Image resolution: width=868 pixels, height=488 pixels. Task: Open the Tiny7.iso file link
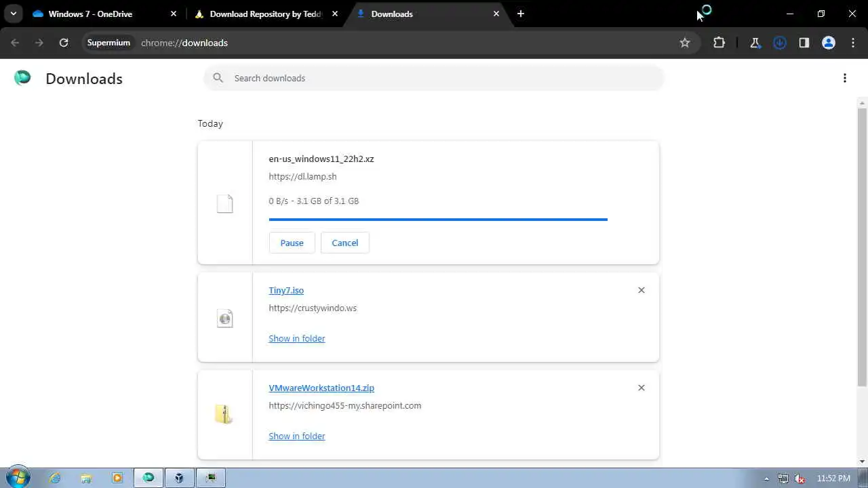pyautogui.click(x=286, y=290)
